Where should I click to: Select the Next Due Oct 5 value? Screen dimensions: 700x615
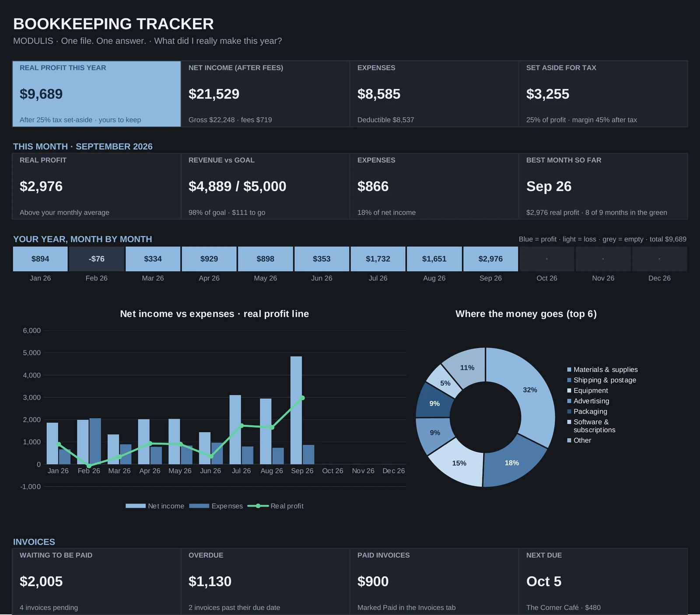pyautogui.click(x=544, y=581)
